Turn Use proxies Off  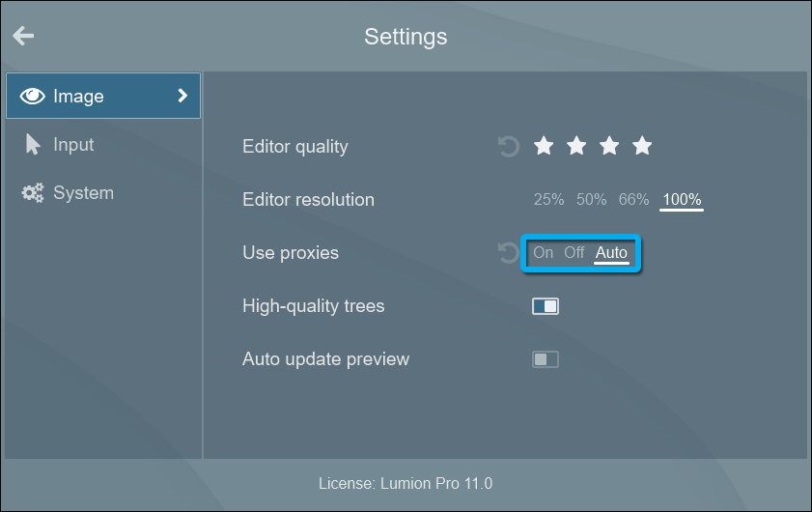574,253
